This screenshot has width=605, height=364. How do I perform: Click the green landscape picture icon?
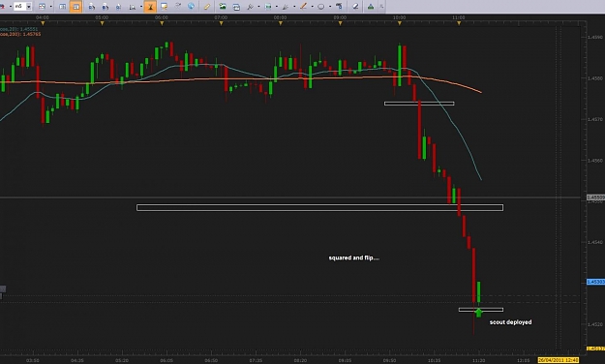[x=223, y=7]
